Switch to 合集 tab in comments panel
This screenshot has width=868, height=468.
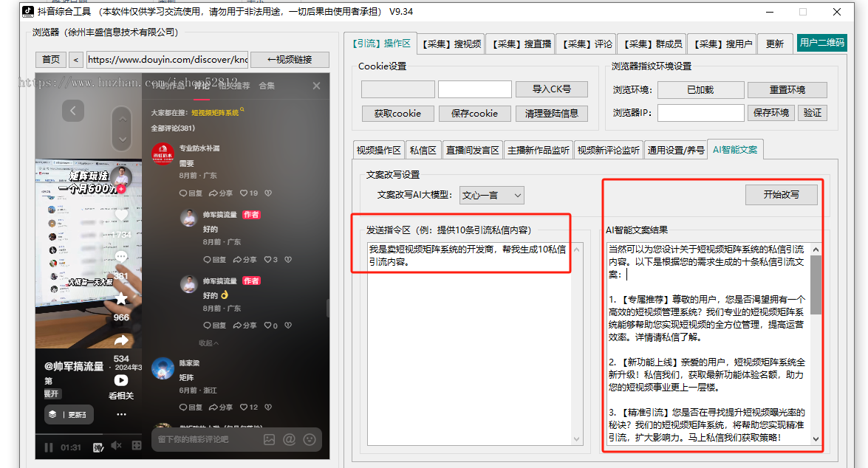click(267, 86)
